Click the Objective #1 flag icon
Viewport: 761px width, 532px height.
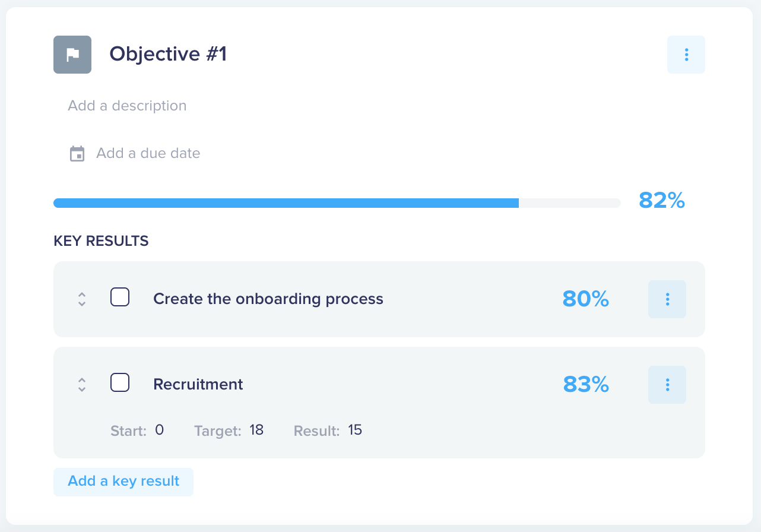(72, 55)
